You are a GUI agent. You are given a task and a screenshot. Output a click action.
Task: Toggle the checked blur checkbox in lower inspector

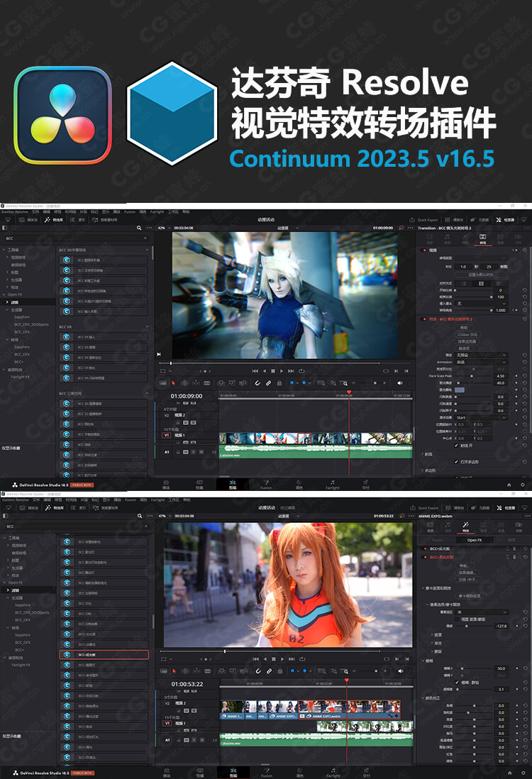[458, 682]
